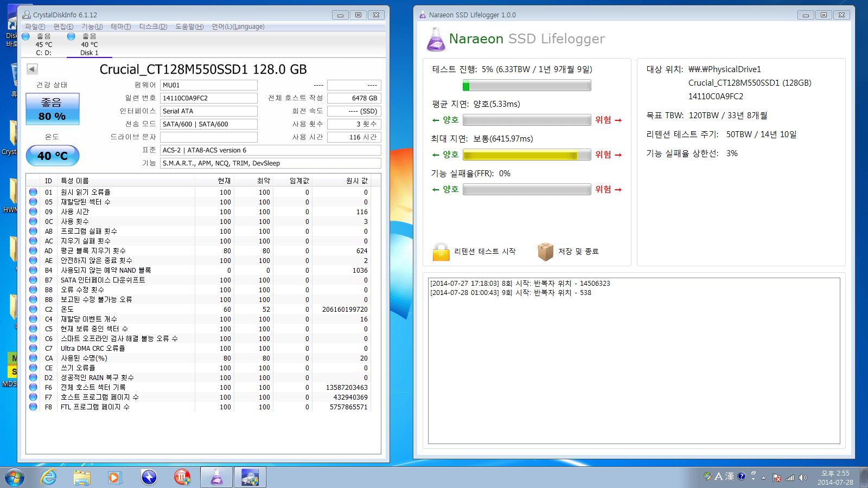Click the Naraeon flask logo in Lifelogger header
The height and width of the screenshot is (488, 868).
click(436, 39)
